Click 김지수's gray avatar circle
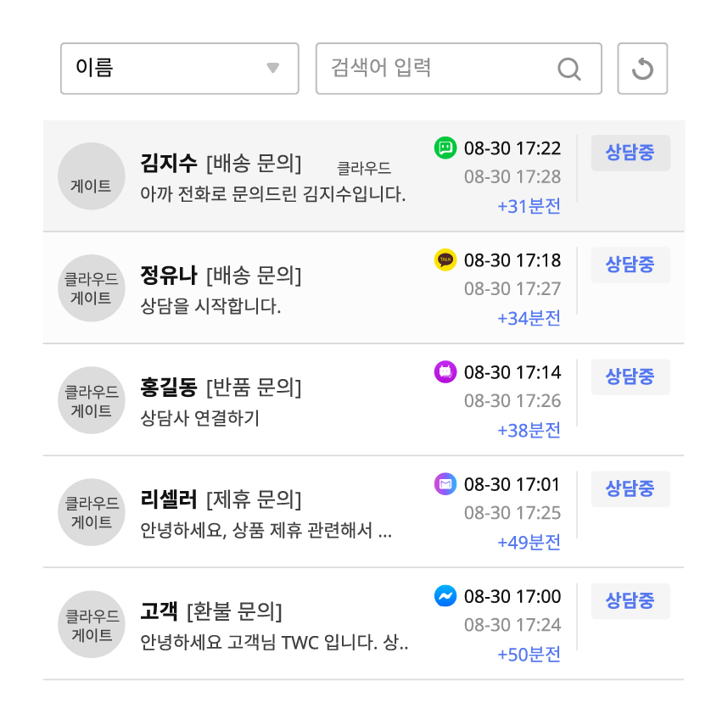728x714 pixels. (92, 176)
